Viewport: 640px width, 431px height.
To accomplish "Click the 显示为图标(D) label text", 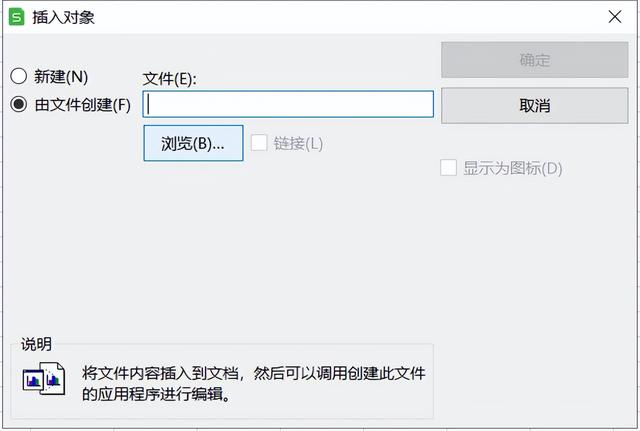I will coord(513,168).
